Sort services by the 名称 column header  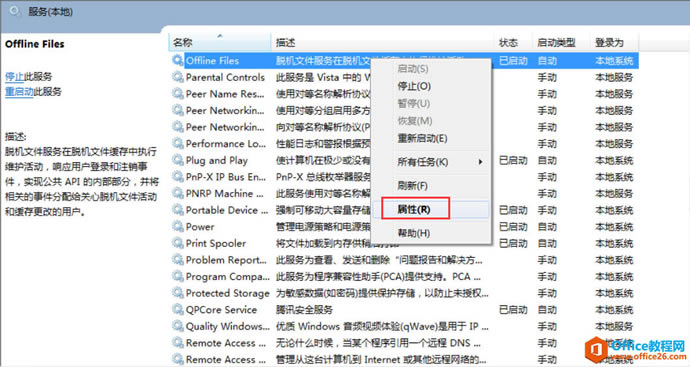pyautogui.click(x=220, y=42)
